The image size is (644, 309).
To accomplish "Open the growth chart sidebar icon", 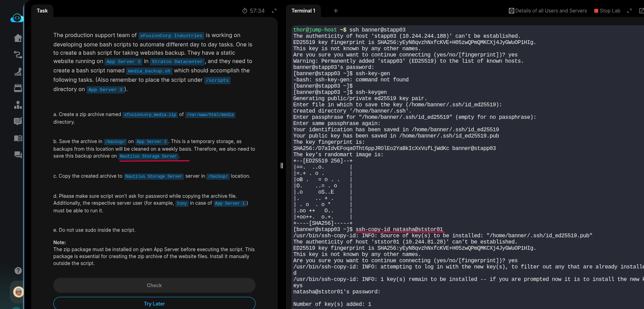I will (18, 71).
